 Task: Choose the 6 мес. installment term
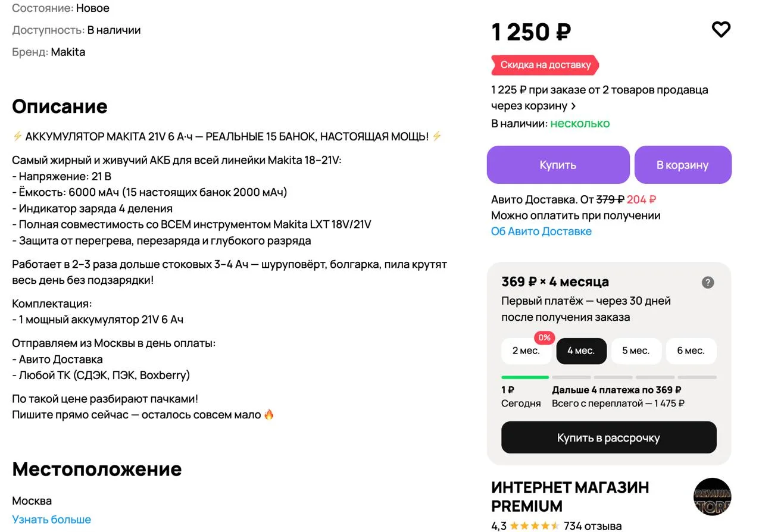691,351
